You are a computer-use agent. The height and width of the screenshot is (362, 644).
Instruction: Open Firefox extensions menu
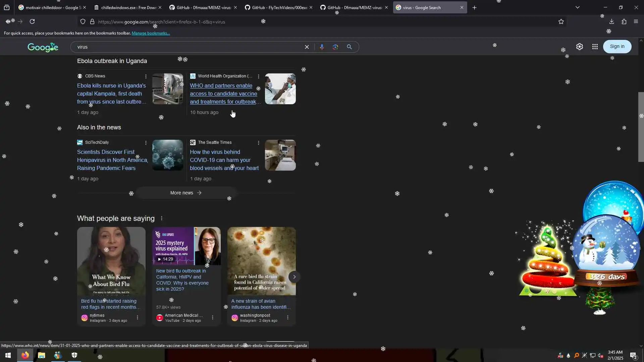tap(624, 22)
